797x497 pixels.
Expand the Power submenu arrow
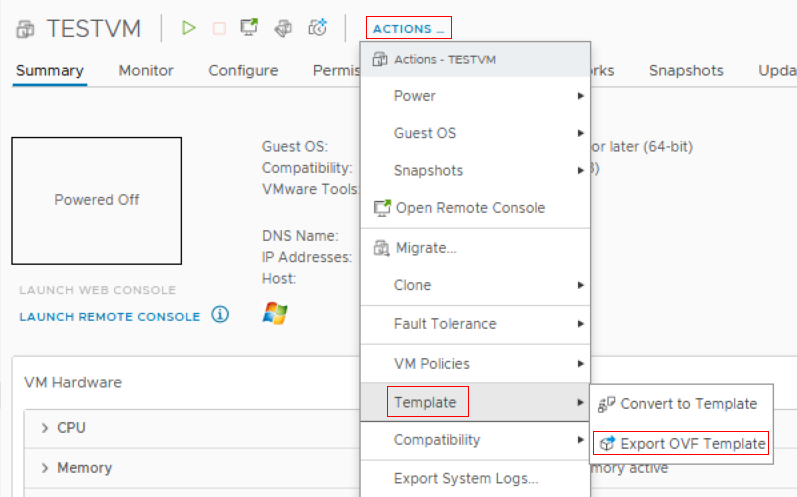tap(580, 96)
